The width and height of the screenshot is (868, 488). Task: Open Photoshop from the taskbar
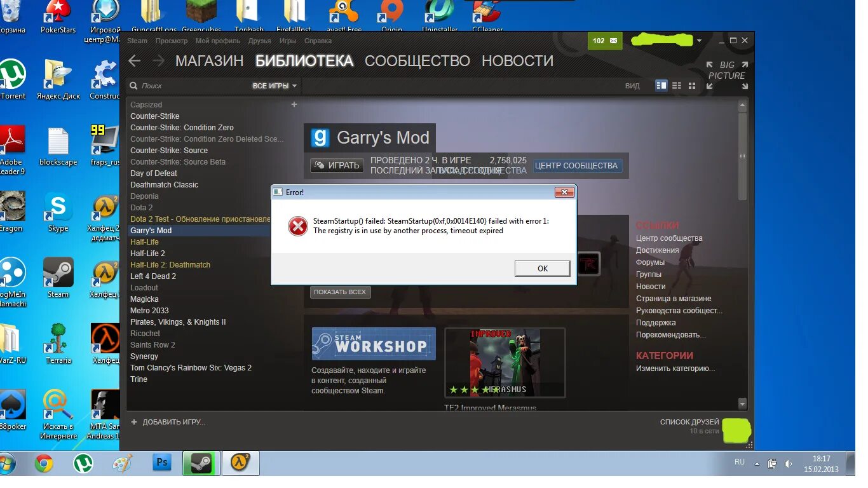(x=162, y=463)
